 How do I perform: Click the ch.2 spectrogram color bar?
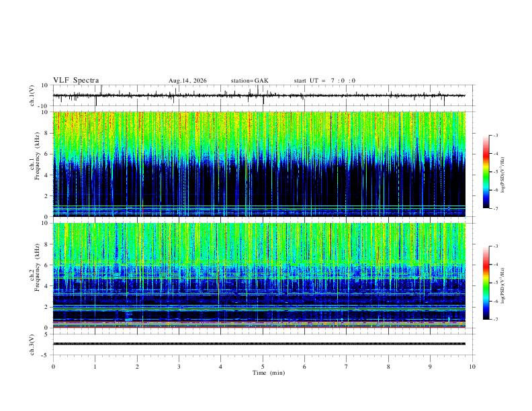(486, 283)
